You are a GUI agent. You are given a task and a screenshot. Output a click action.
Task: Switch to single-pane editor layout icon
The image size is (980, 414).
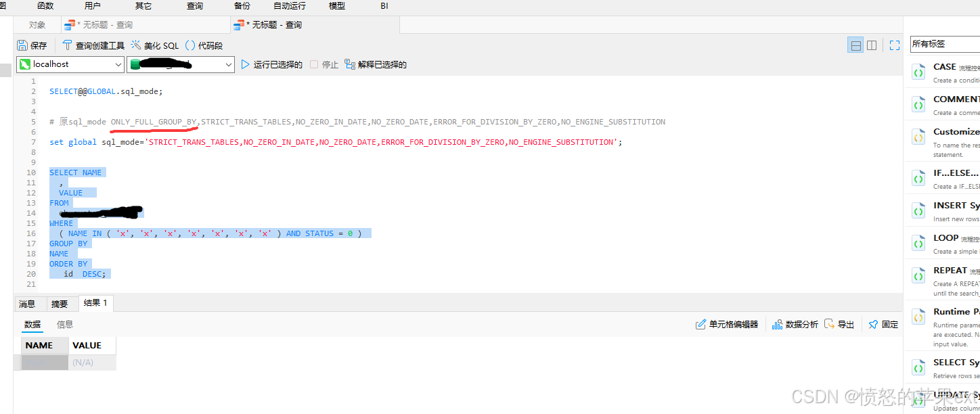(x=856, y=45)
